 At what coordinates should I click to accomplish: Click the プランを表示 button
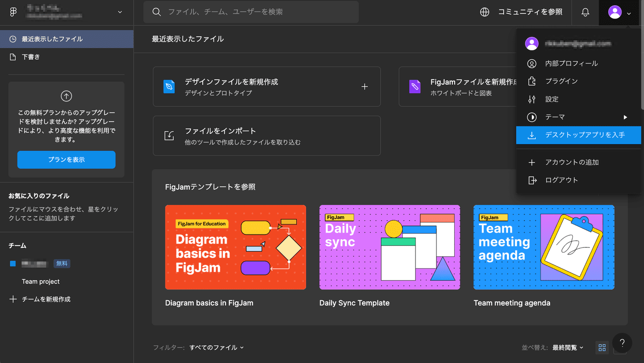[66, 160]
